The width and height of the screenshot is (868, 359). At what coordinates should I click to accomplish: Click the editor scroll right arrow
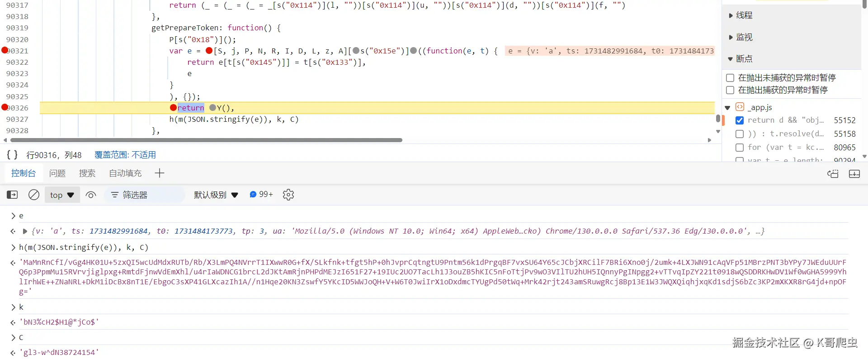[x=709, y=140]
